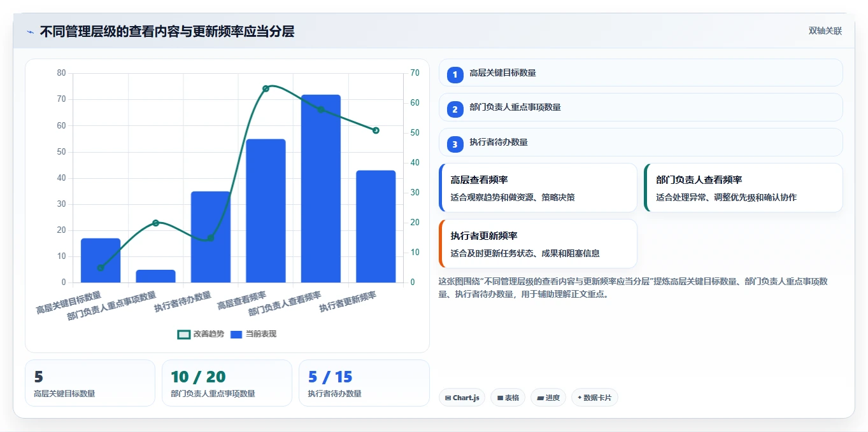Viewport: 868px width, 432px height.
Task: Click the stat card showing 5 / 15
Action: coord(364,383)
